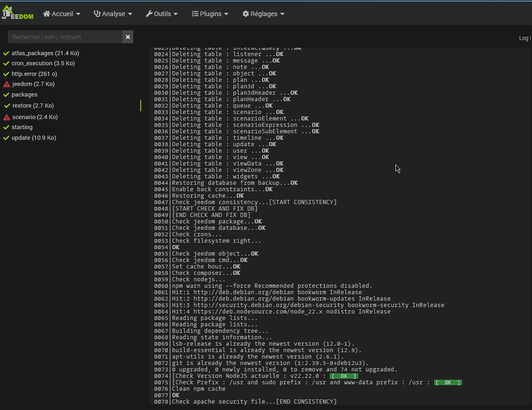Select the update log entry

coord(34,138)
